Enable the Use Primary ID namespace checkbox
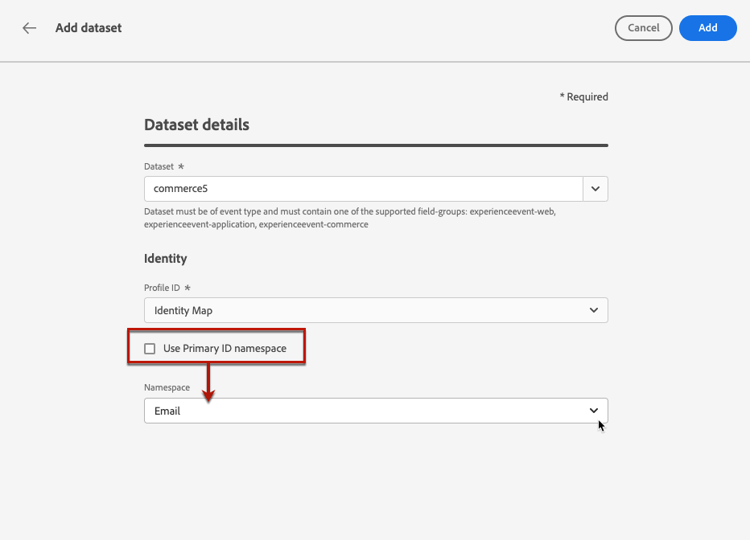This screenshot has height=540, width=750. click(x=150, y=348)
